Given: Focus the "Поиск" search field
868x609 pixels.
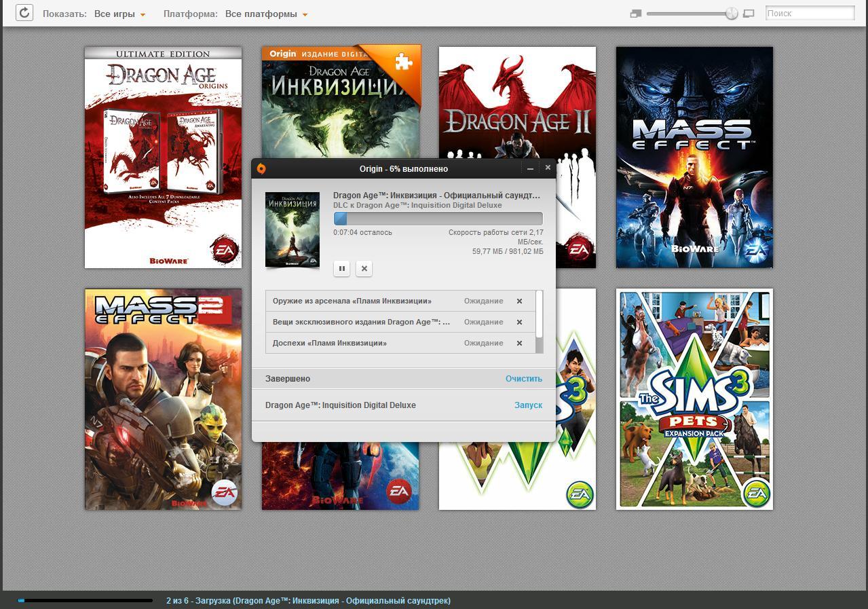Looking at the screenshot, I should click(810, 13).
